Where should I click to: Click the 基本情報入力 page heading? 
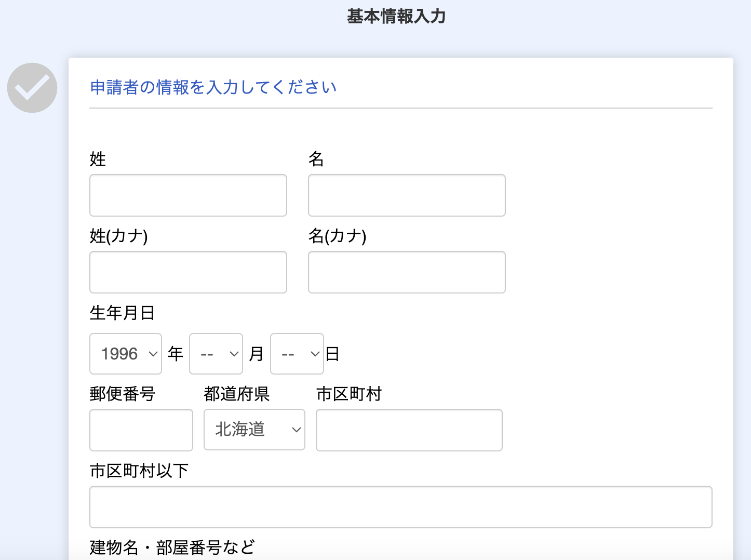pos(396,17)
